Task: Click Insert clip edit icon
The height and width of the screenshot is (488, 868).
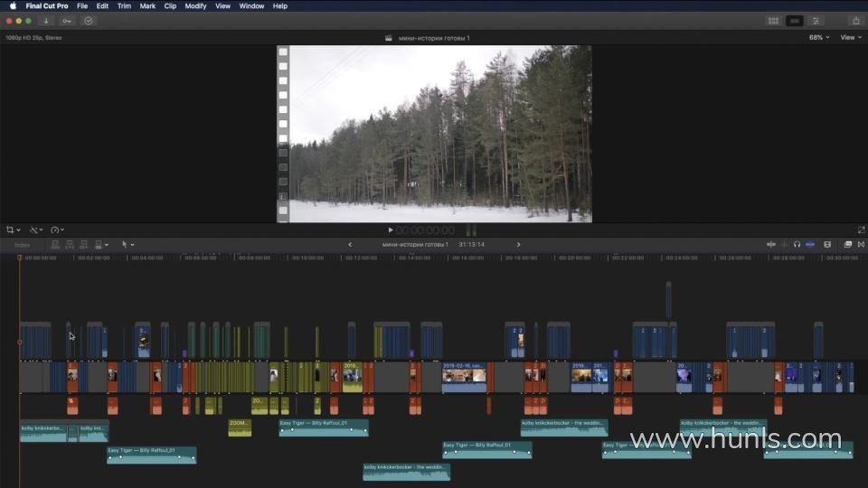Action: click(70, 245)
